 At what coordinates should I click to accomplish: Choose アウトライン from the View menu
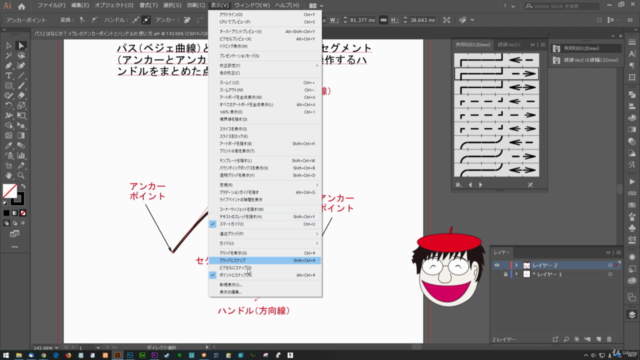[x=264, y=15]
